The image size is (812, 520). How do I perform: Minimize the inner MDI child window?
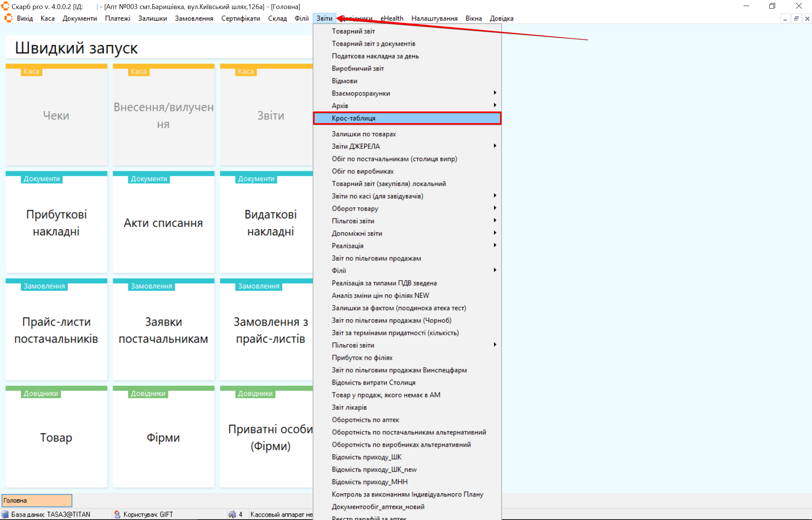pos(785,18)
